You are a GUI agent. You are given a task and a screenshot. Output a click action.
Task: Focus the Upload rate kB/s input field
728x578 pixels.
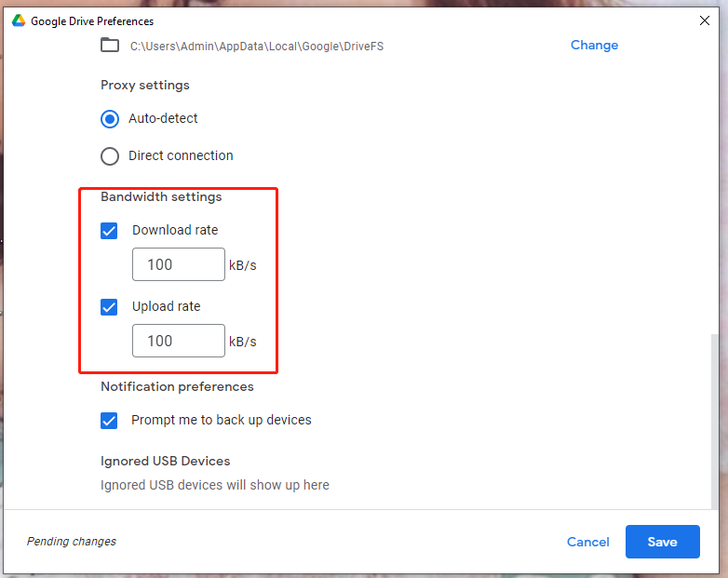tap(179, 341)
